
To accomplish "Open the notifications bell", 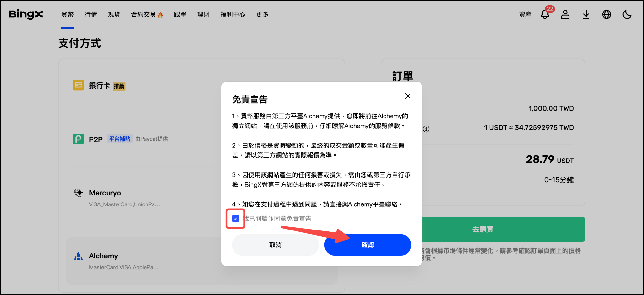I will [545, 14].
